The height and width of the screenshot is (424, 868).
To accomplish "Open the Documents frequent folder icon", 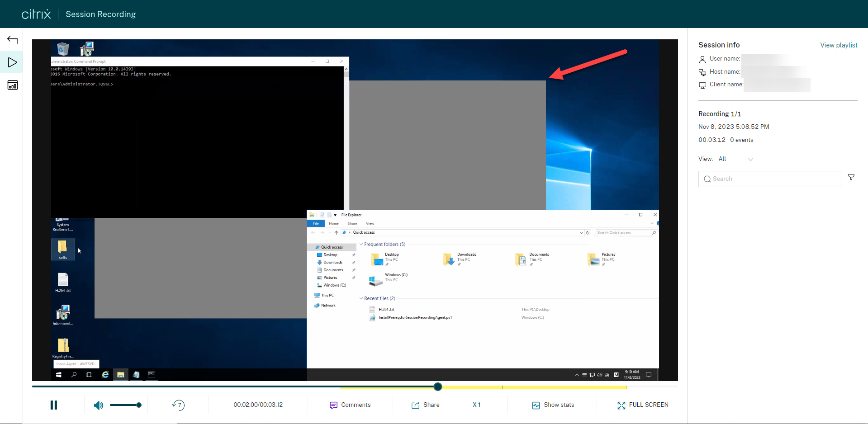I will coord(521,259).
